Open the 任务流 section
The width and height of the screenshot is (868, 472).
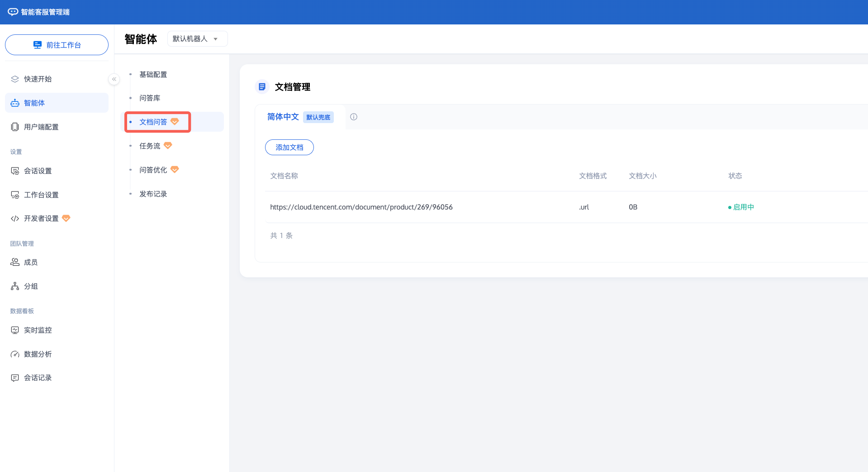coord(150,146)
